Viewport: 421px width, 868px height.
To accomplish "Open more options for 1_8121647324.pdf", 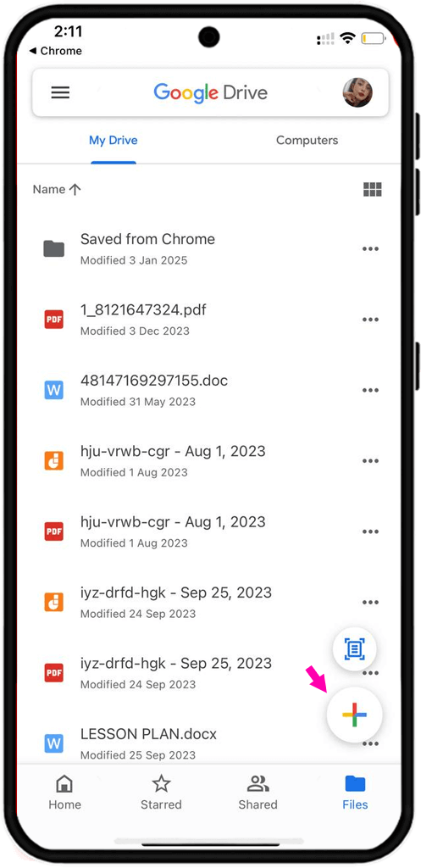I will [370, 320].
